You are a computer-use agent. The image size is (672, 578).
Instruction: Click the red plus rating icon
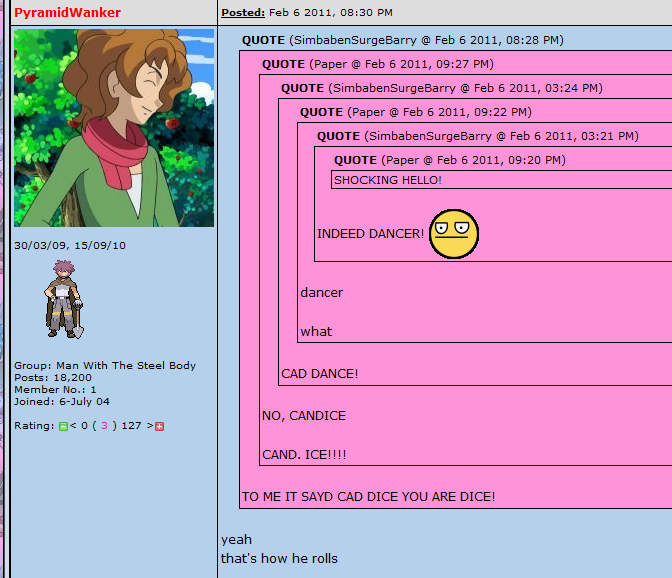(159, 426)
